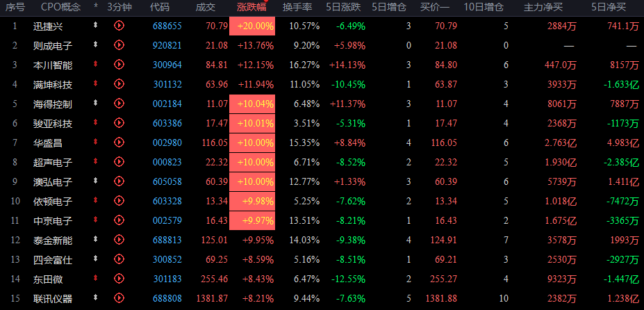Click the 1381.87 traded price cell
Screen dimensions: 644x310
point(212,298)
